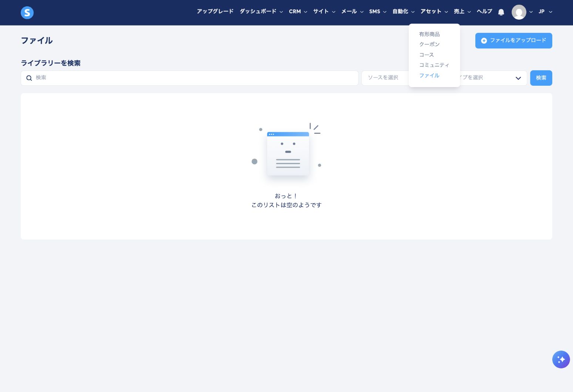This screenshot has height=392, width=573.
Task: Open the サイト dropdown
Action: (324, 11)
